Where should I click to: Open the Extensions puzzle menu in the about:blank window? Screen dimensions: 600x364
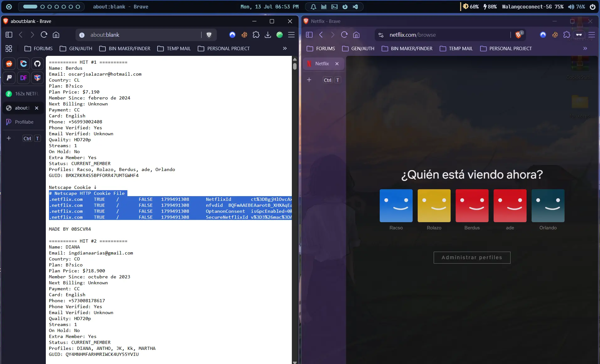point(256,35)
